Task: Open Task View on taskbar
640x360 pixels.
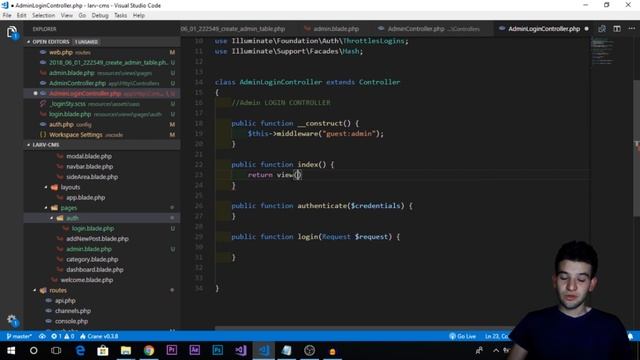Action: [x=56, y=351]
